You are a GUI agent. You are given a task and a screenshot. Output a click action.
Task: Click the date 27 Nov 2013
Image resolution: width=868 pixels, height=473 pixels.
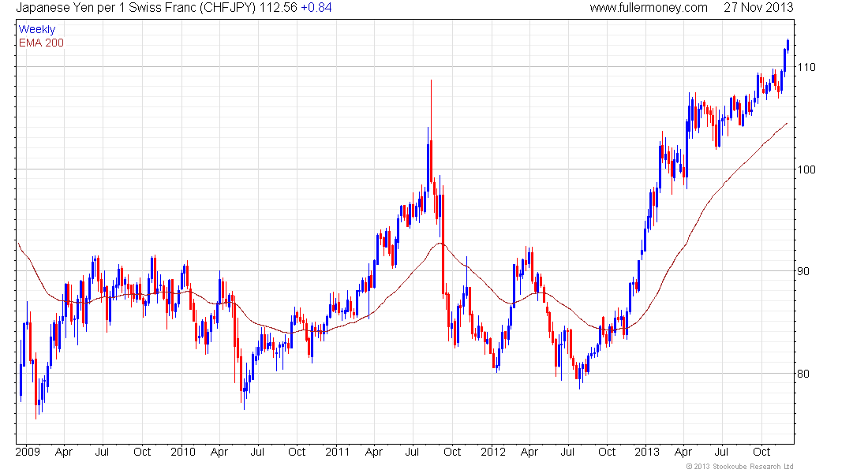(x=758, y=7)
